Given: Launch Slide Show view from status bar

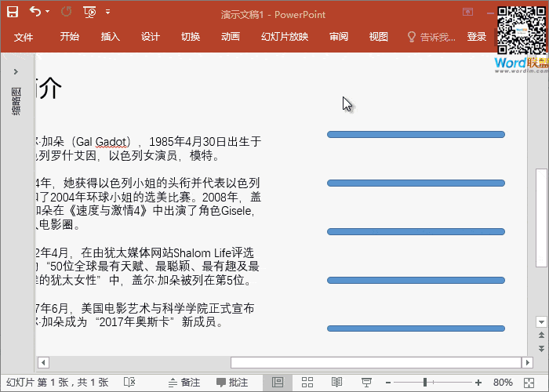Looking at the screenshot, I should click(365, 383).
